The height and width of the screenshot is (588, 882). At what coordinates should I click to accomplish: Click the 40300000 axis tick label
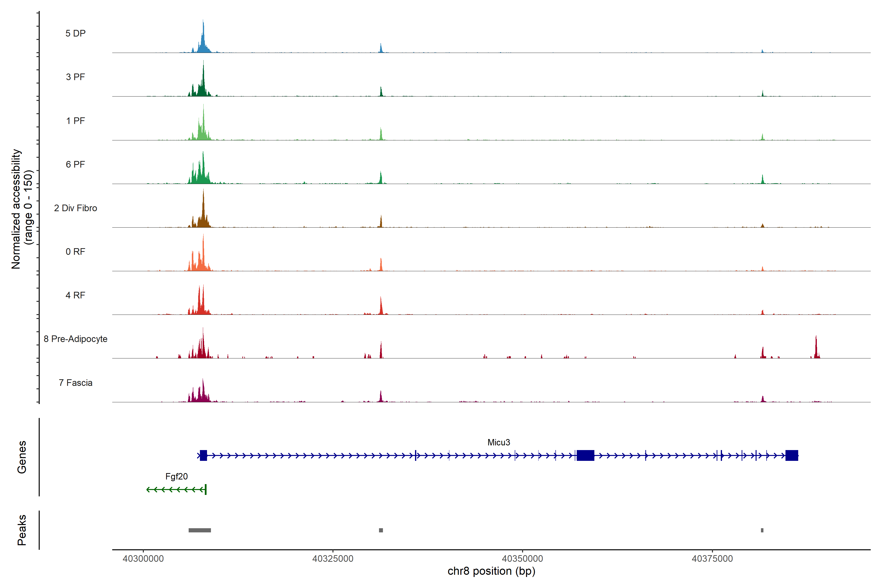(143, 559)
